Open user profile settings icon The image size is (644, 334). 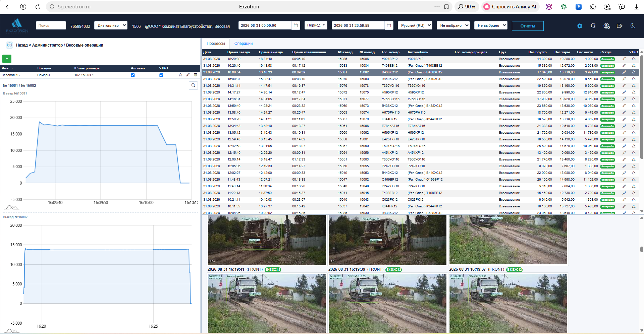pyautogui.click(x=606, y=26)
